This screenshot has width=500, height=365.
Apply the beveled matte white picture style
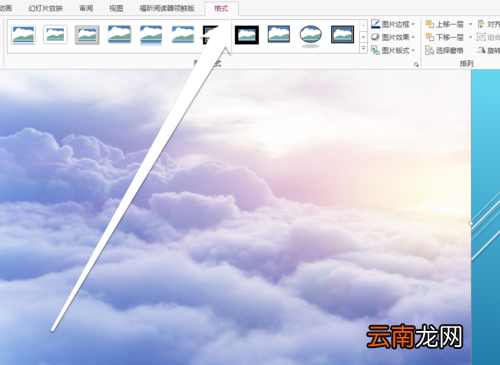[x=55, y=35]
